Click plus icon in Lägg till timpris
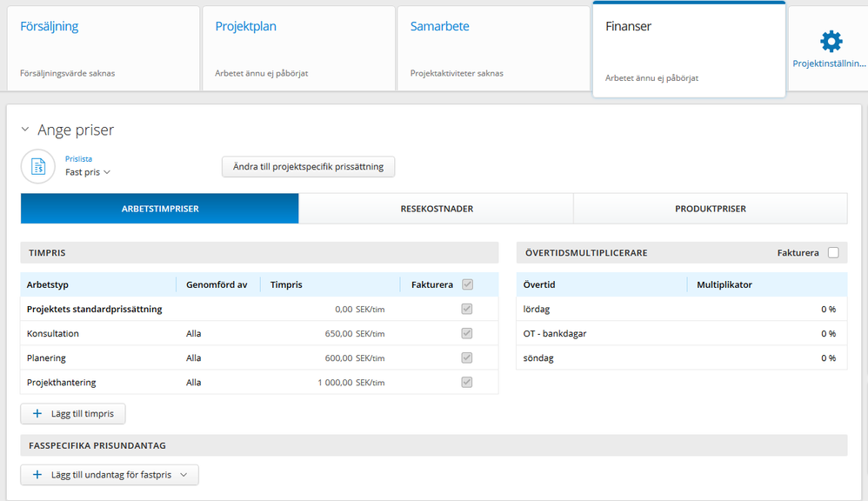 pos(37,413)
